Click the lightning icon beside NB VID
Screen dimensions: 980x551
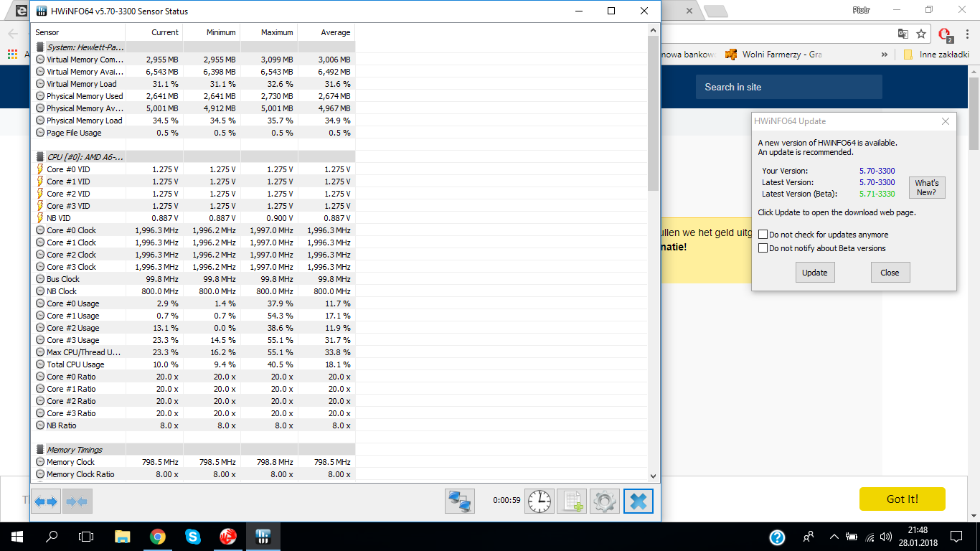pos(40,218)
